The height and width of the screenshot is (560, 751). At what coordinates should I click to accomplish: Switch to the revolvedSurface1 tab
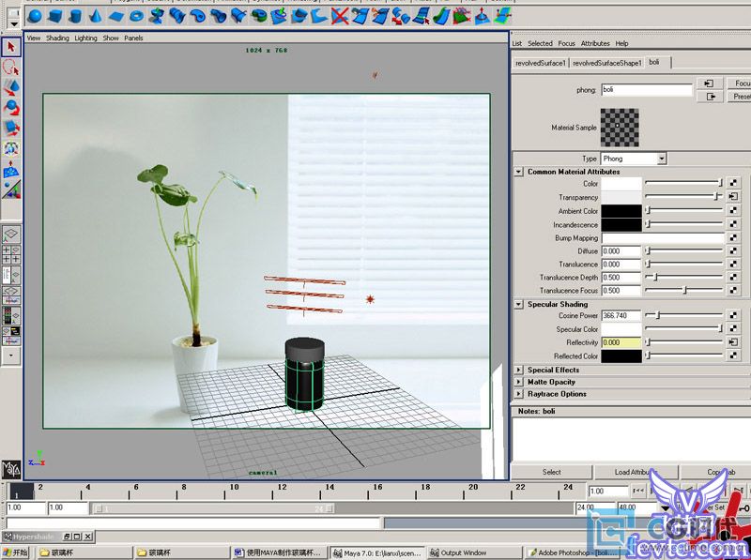pos(541,63)
